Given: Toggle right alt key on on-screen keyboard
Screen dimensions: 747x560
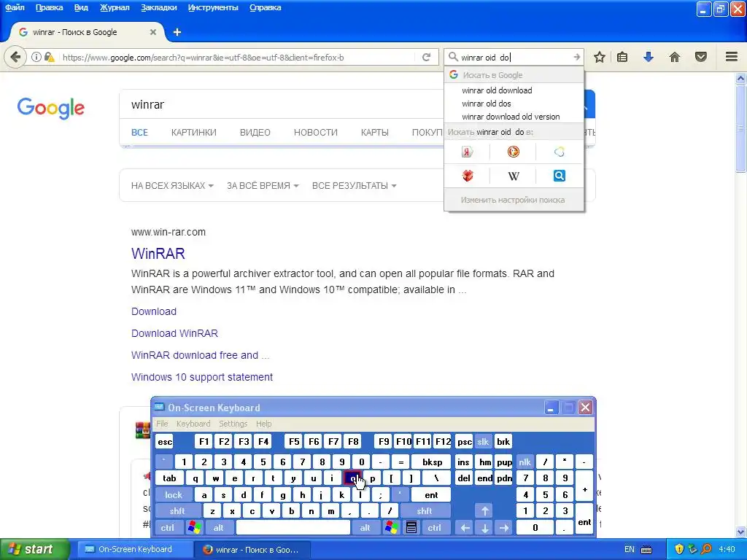Looking at the screenshot, I should (x=365, y=528).
